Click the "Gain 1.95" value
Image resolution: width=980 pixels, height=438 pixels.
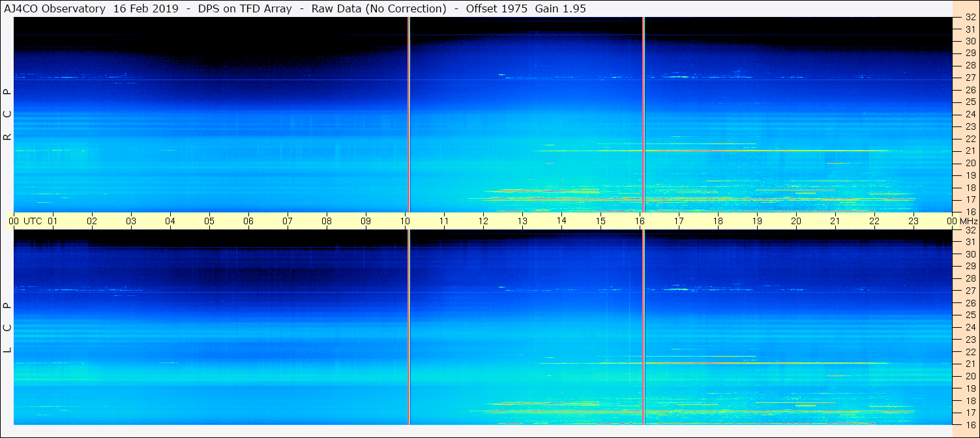click(561, 8)
